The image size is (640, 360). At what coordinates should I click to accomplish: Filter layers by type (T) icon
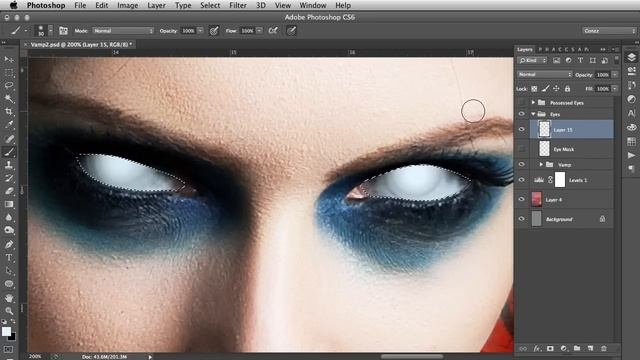(x=580, y=60)
